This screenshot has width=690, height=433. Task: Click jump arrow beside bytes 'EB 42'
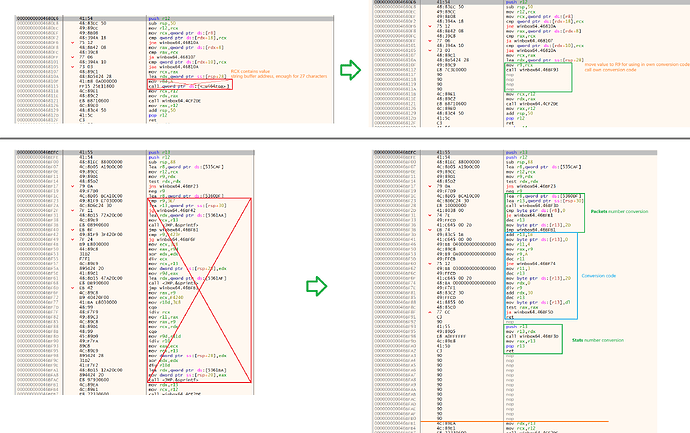coord(73,288)
